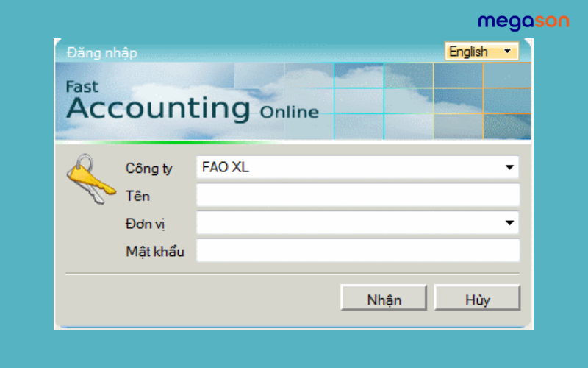Click the Đơn vị label
Image resolution: width=588 pixels, height=368 pixels.
[x=145, y=224]
